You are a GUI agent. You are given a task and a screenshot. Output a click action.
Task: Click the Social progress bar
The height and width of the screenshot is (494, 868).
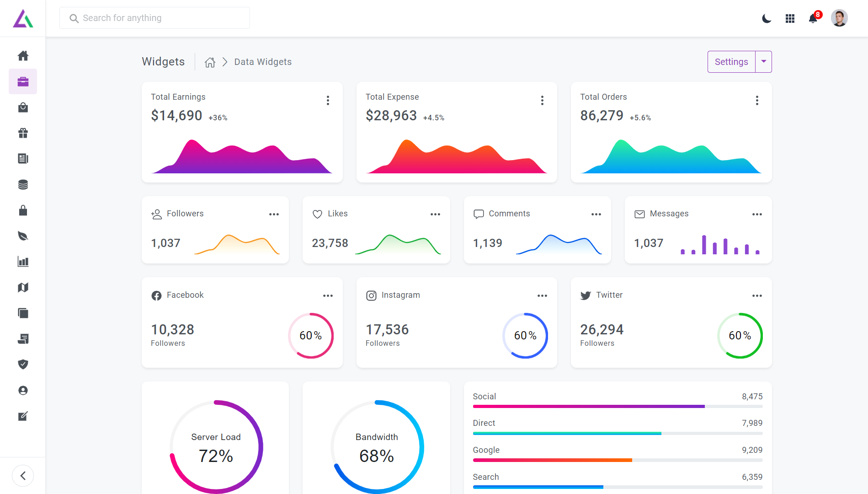618,406
